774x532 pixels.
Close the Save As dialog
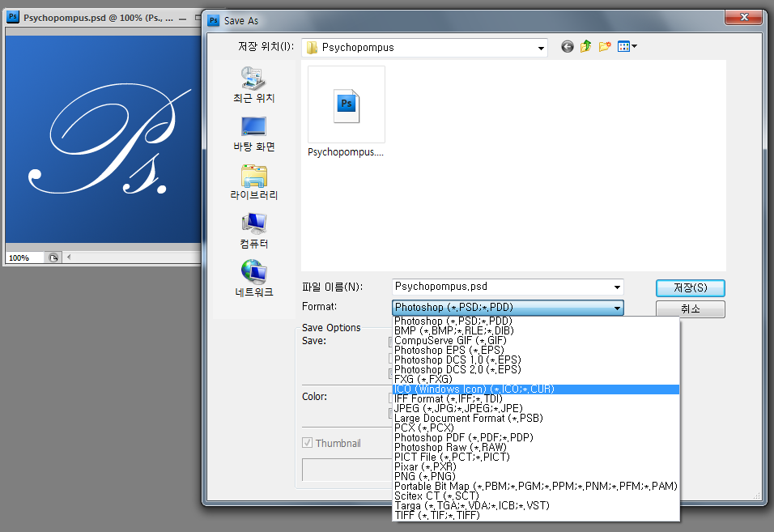744,17
